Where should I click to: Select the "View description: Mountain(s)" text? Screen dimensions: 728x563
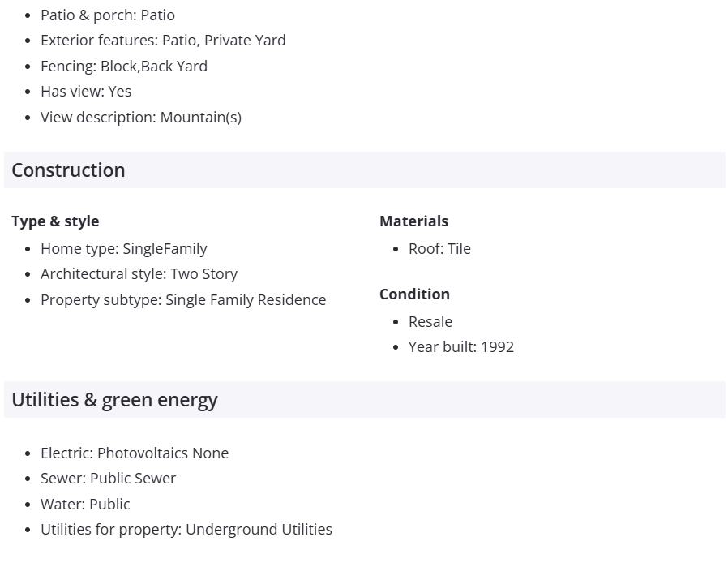pos(141,117)
